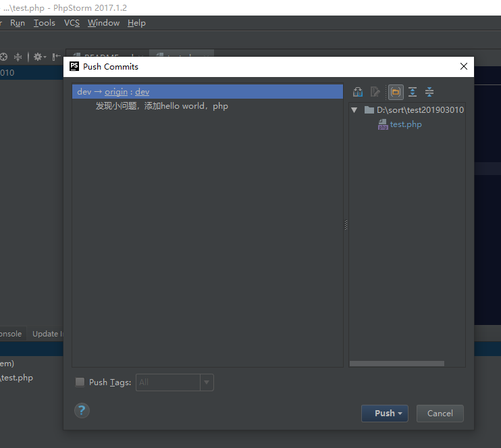Click the hide panel icon in project toolbar
This screenshot has width=501, height=448.
[x=57, y=57]
